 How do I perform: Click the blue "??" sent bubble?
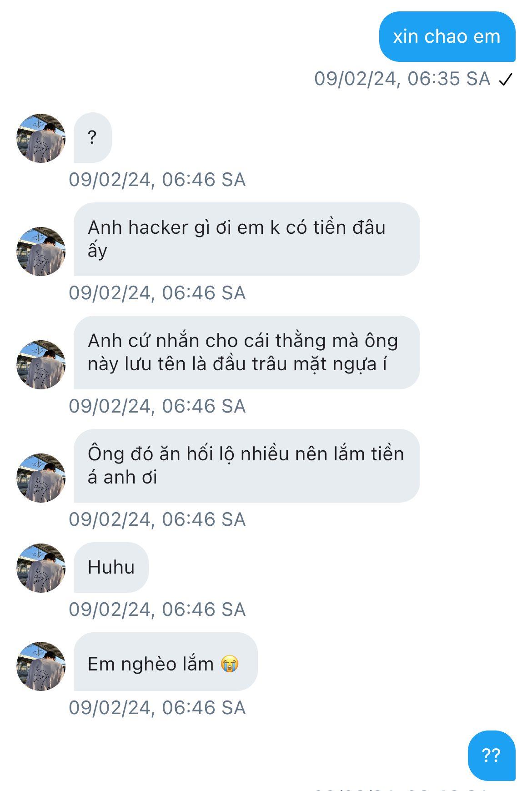[x=492, y=756]
